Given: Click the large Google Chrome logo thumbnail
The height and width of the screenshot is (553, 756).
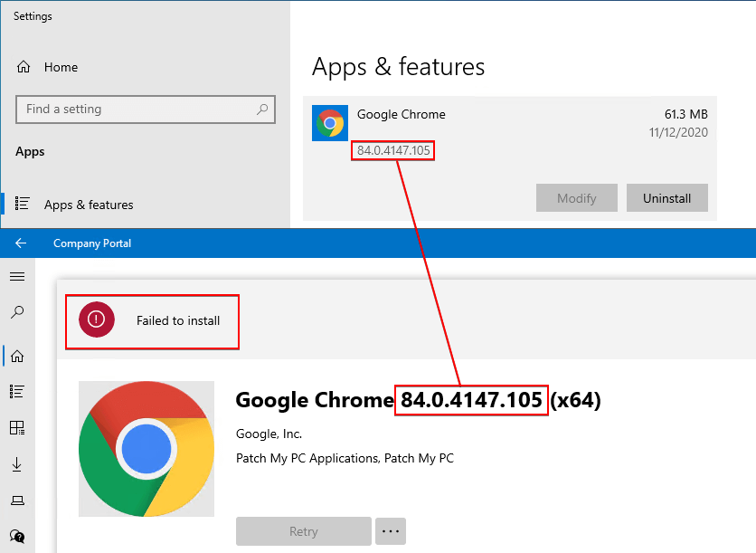Looking at the screenshot, I should point(146,449).
